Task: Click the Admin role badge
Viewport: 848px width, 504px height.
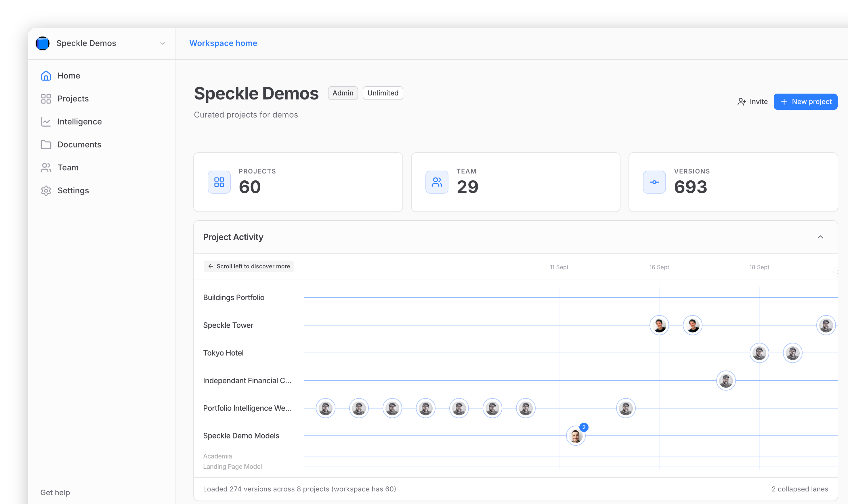Action: point(343,93)
